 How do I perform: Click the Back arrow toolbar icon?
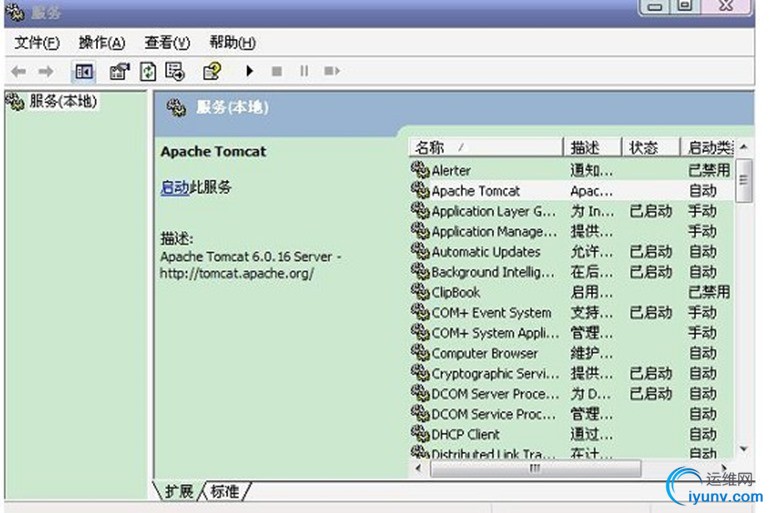coord(18,72)
